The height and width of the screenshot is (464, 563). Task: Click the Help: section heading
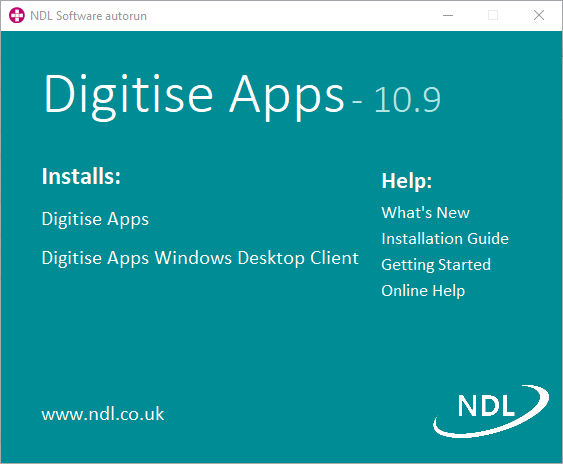407,181
